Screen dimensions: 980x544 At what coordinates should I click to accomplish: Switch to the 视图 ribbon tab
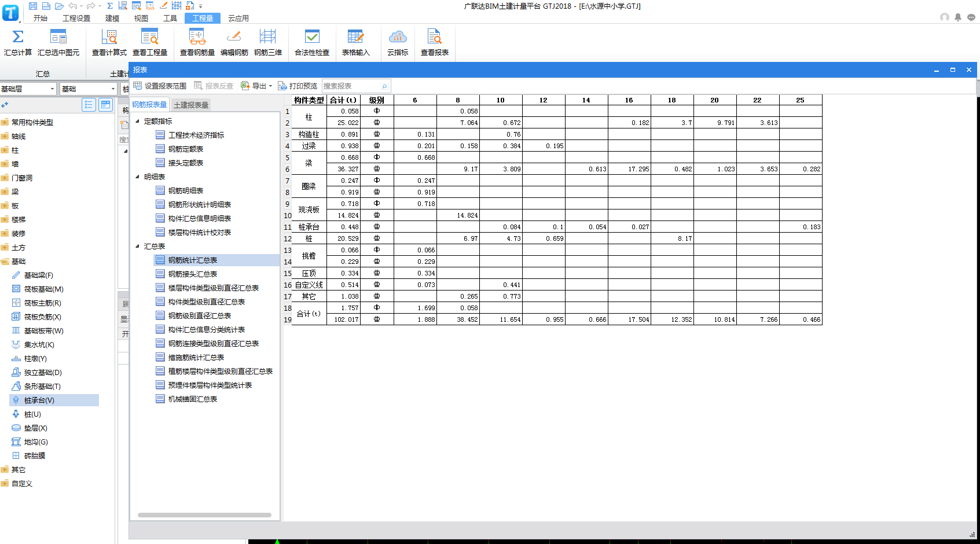coord(141,19)
